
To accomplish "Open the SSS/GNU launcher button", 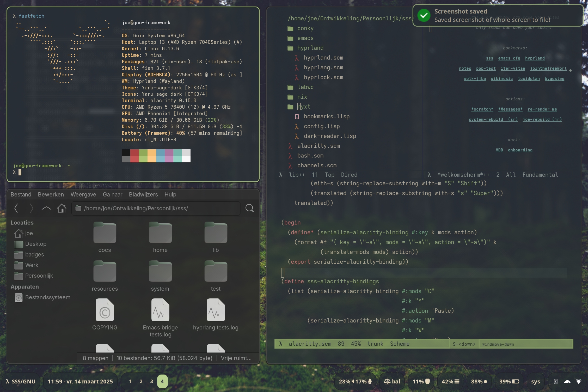I will (21, 382).
